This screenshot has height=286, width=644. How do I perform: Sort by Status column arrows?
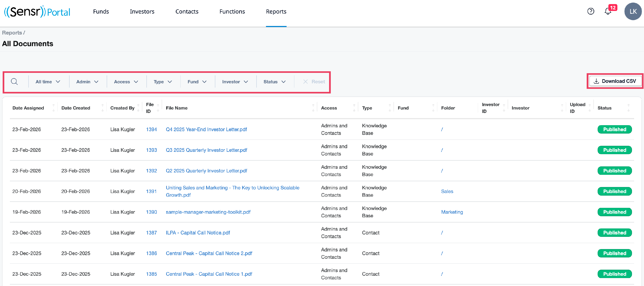pos(628,108)
